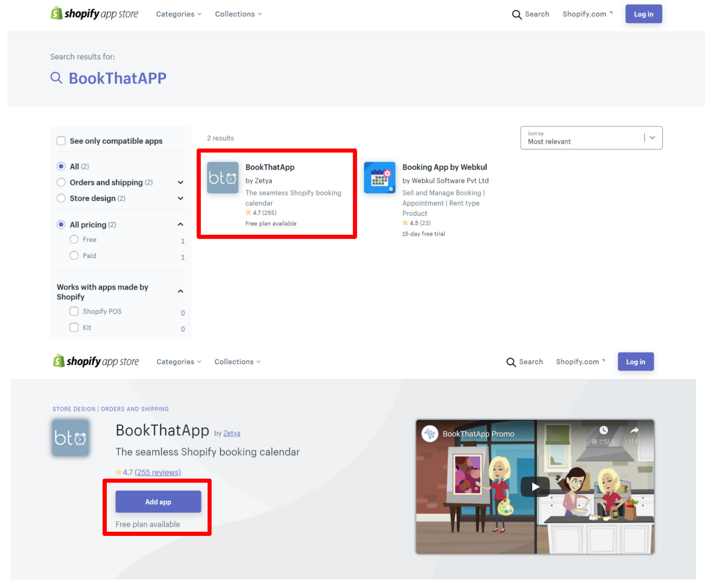Select the All pricing radio
706x588 pixels.
click(61, 225)
